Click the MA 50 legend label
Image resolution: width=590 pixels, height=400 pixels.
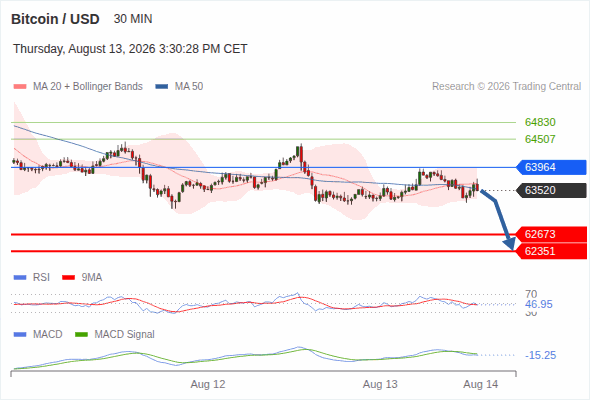(x=189, y=87)
